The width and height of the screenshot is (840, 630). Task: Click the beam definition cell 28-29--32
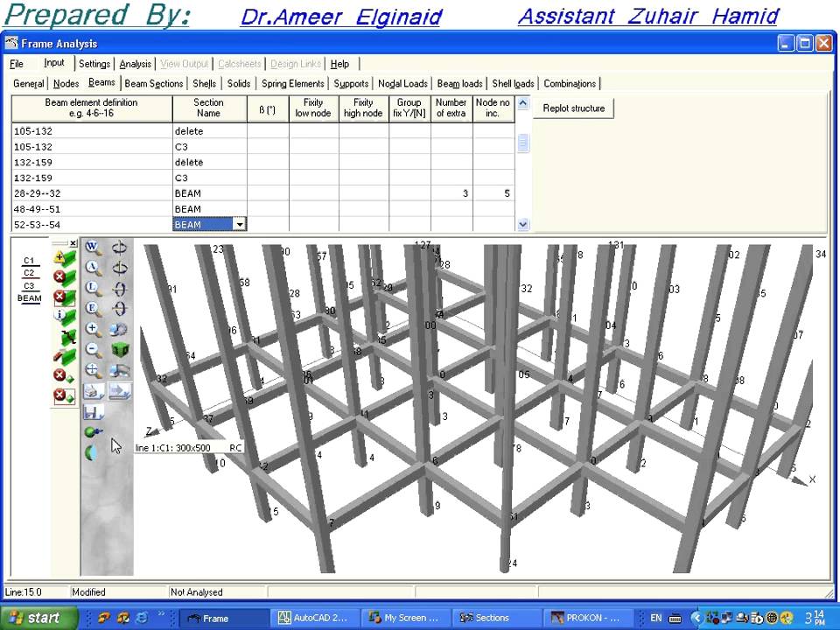pos(92,193)
